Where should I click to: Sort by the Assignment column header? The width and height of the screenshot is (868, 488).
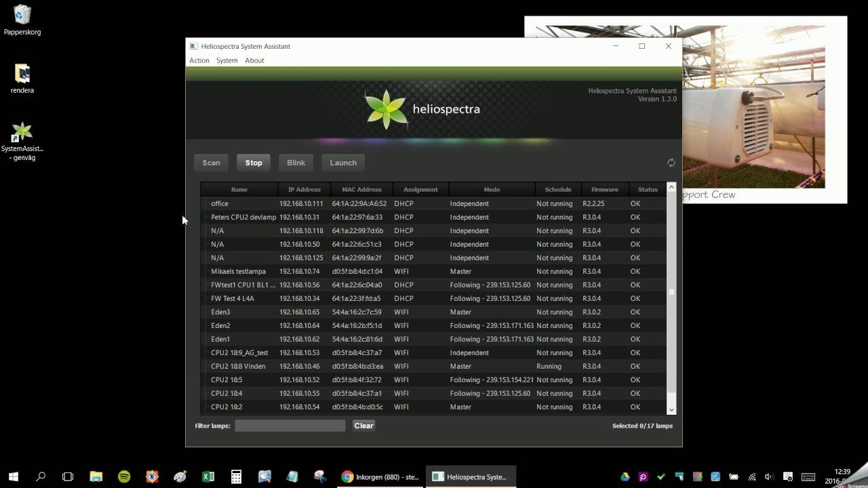click(420, 190)
